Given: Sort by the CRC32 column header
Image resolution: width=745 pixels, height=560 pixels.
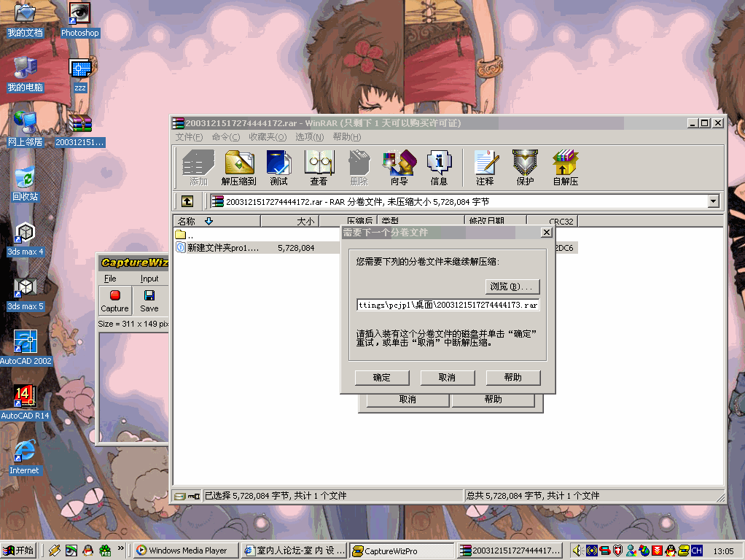Looking at the screenshot, I should [x=552, y=222].
